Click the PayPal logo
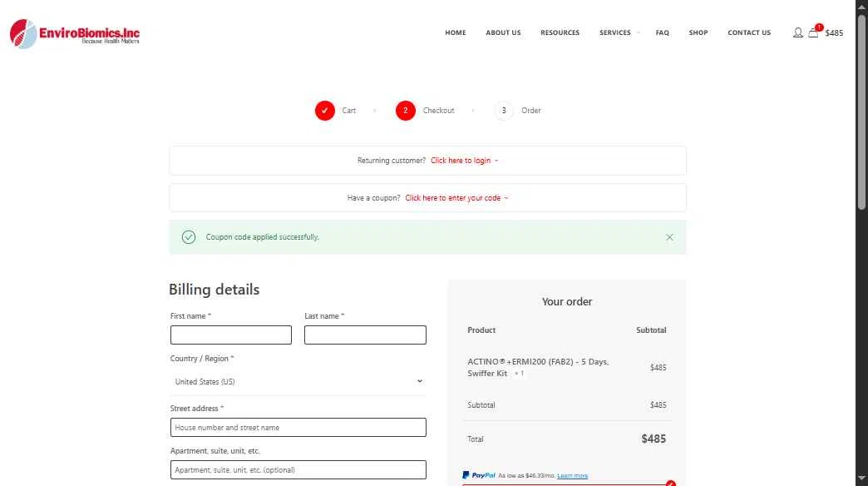 (x=479, y=475)
